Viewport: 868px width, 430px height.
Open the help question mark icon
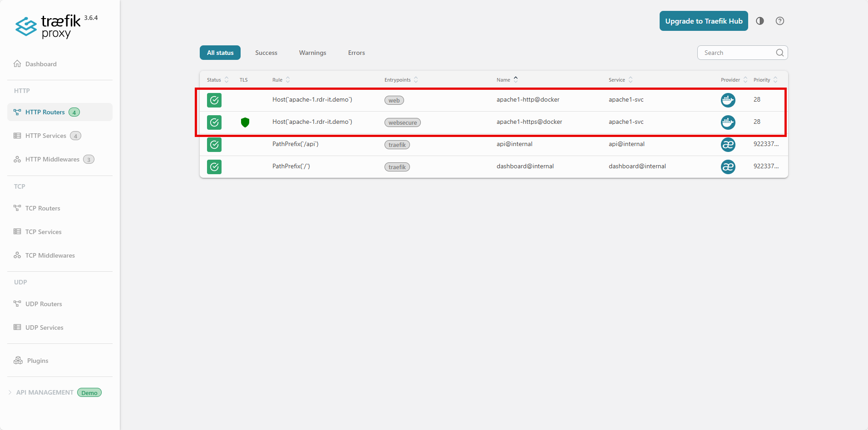[780, 21]
